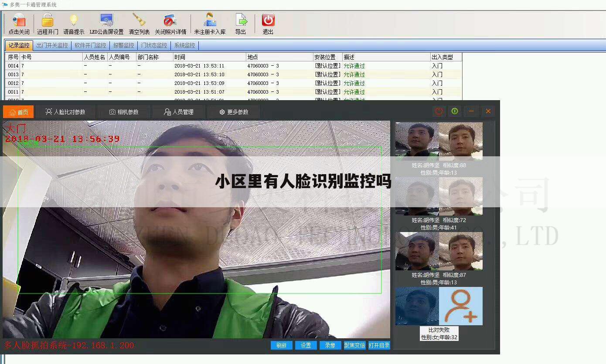
Task: Click the 卡号 column header
Action: pyautogui.click(x=51, y=57)
